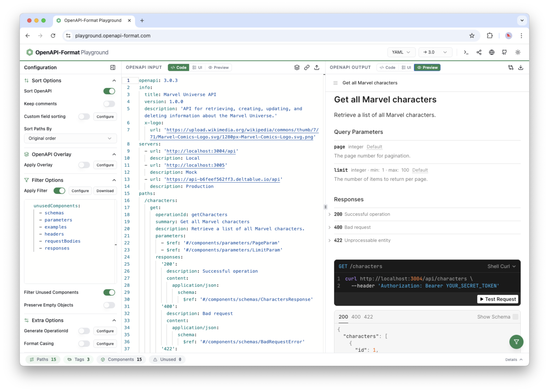
Task: Switch to light/dark theme with the sun icon
Action: [518, 52]
